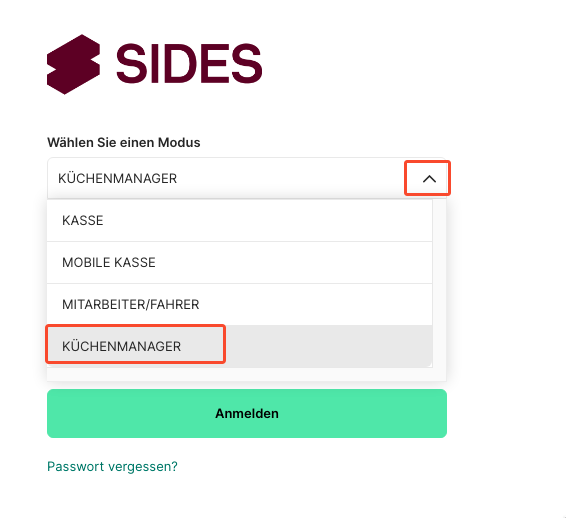Set mode to mobile cash register entry
Screen dimensions: 566x518
click(240, 262)
